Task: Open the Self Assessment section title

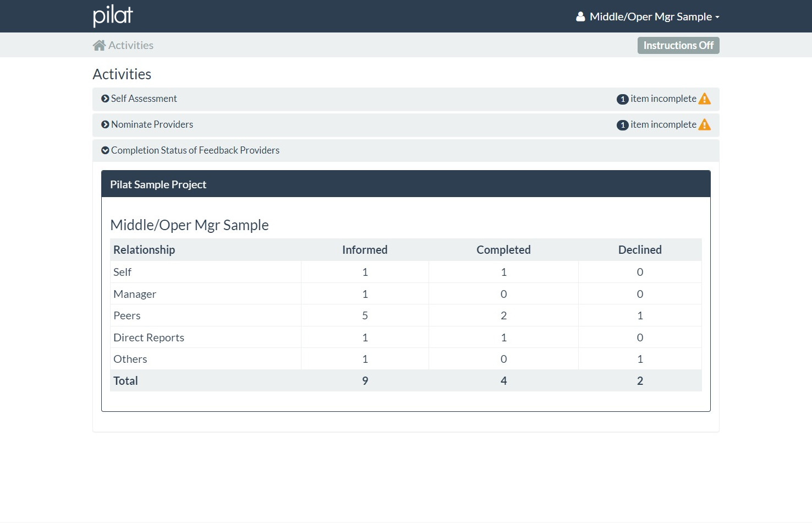Action: [x=144, y=99]
